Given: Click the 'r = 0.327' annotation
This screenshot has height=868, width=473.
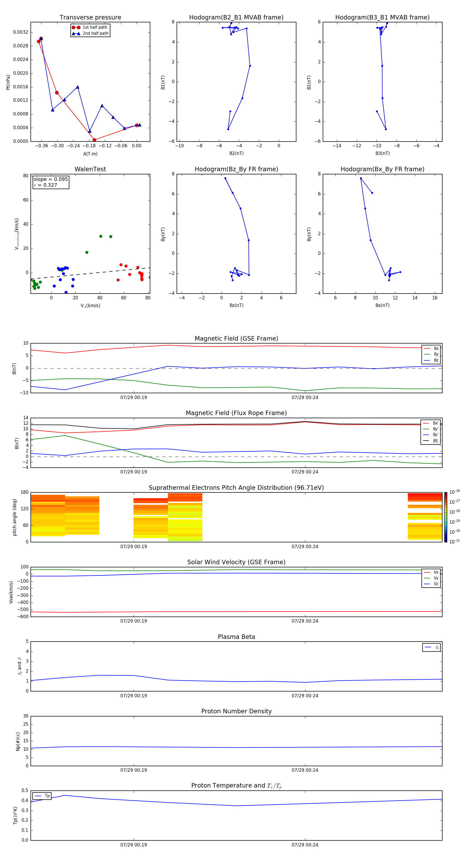Looking at the screenshot, I should coord(45,185).
